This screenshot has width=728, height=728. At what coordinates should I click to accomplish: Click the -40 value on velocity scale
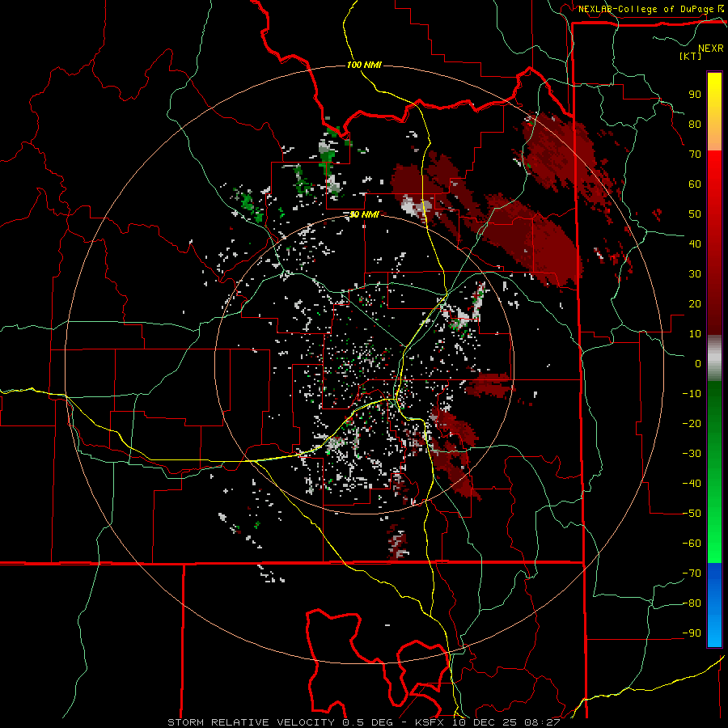(692, 484)
